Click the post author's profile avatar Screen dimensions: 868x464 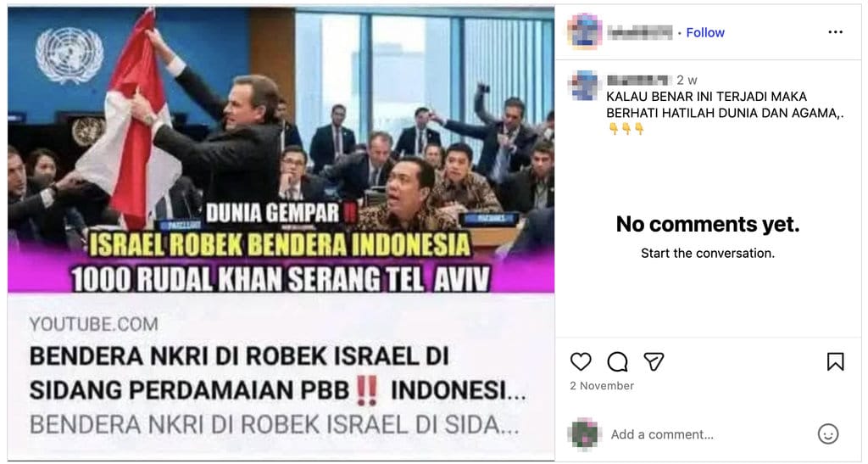pyautogui.click(x=585, y=31)
